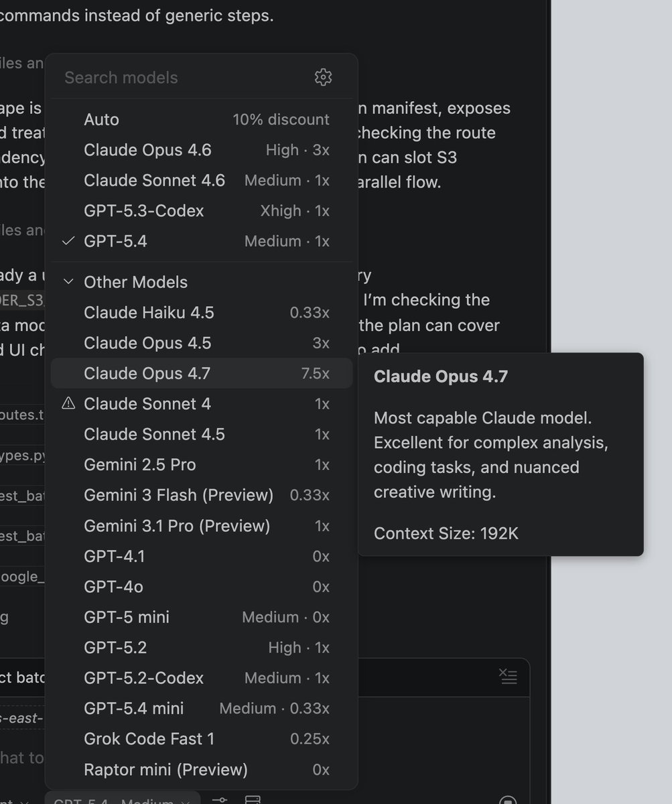Pick Claude Haiku 4.5 model
The width and height of the screenshot is (672, 804).
(x=202, y=313)
